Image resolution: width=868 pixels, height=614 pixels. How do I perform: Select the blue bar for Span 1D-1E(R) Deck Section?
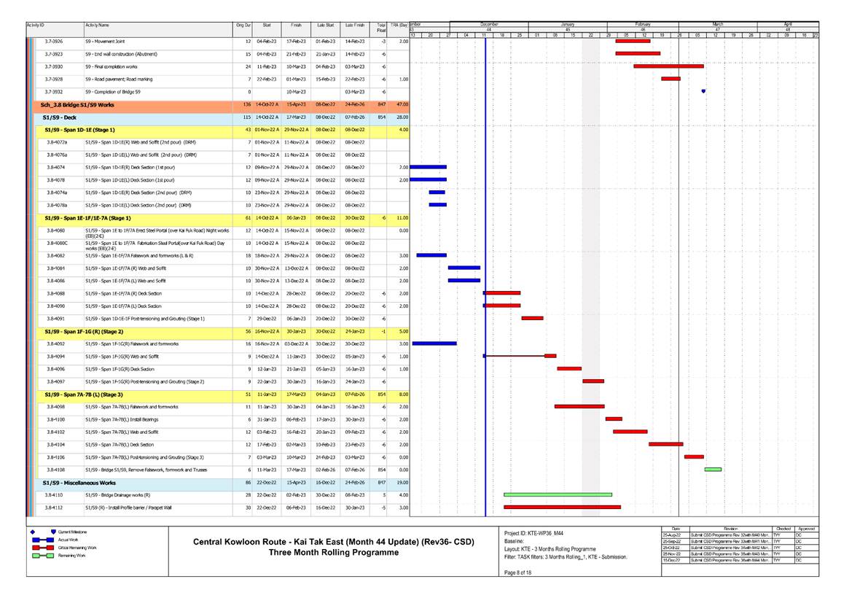pos(429,167)
